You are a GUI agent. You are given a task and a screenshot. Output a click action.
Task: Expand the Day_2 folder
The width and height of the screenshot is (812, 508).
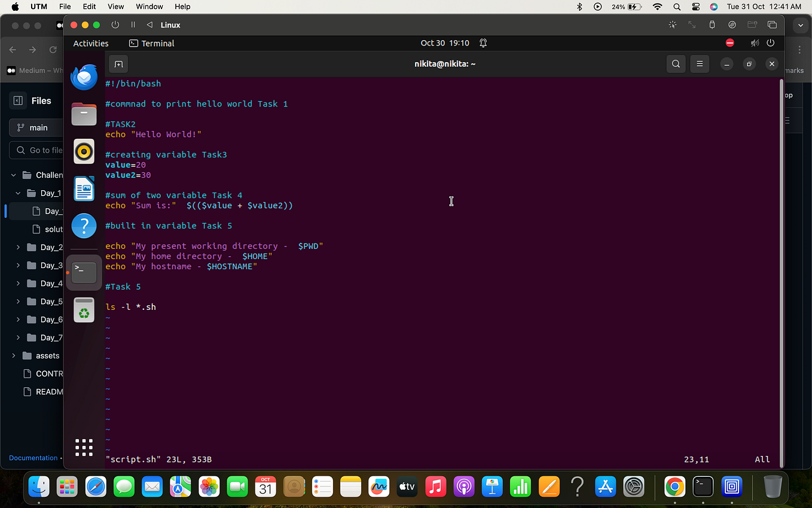[x=18, y=247]
